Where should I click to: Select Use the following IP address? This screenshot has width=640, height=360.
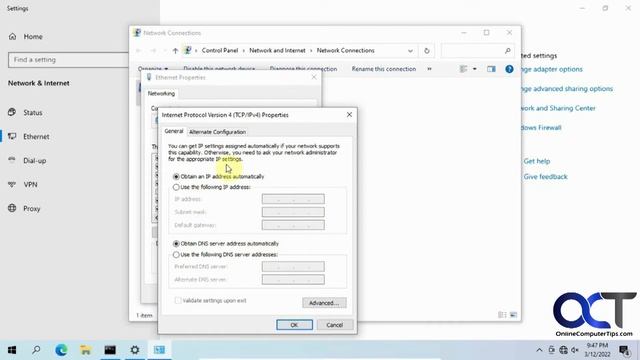point(212,187)
